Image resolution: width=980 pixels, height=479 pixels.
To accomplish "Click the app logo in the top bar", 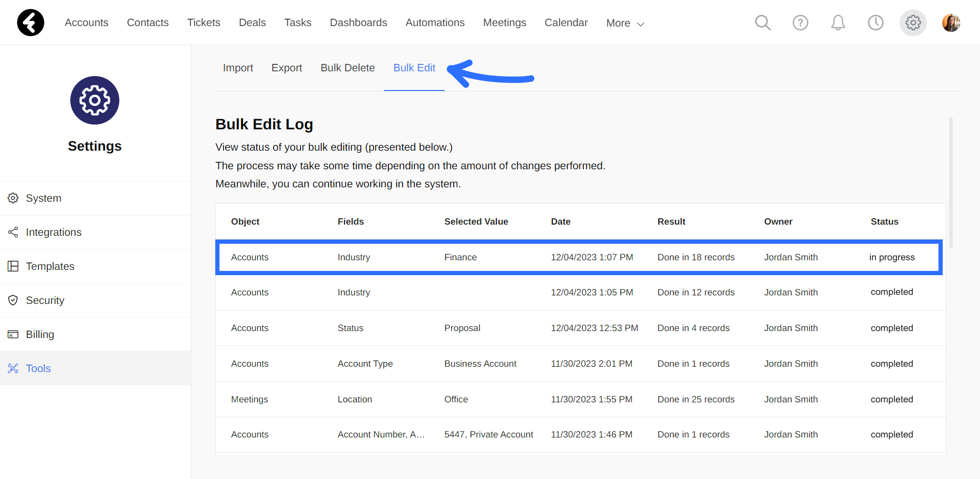I will coord(30,22).
